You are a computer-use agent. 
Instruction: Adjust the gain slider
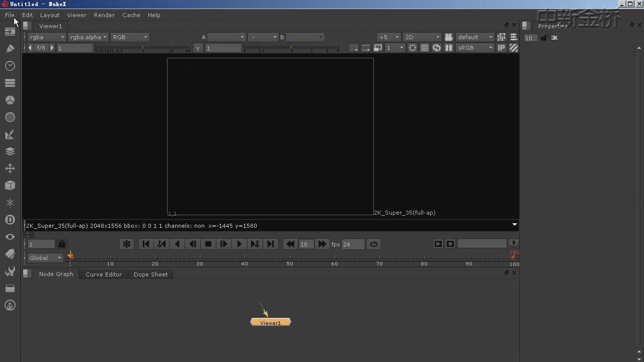(x=143, y=48)
